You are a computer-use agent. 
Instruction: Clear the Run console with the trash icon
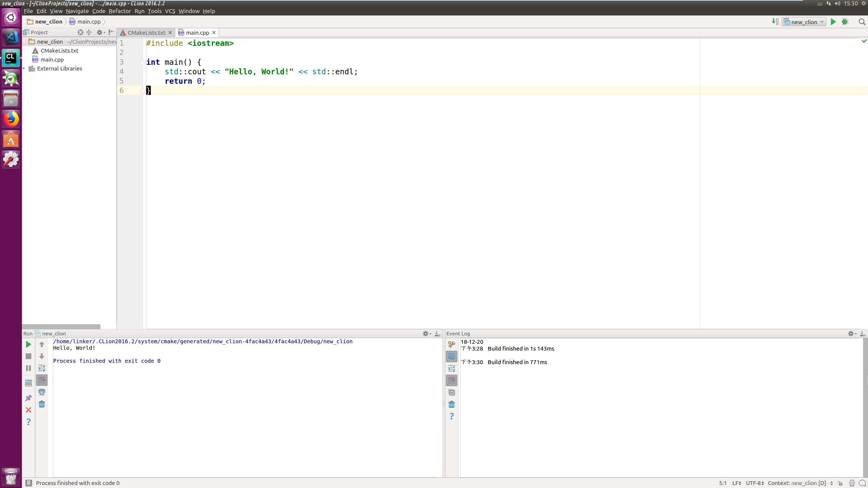click(x=42, y=404)
